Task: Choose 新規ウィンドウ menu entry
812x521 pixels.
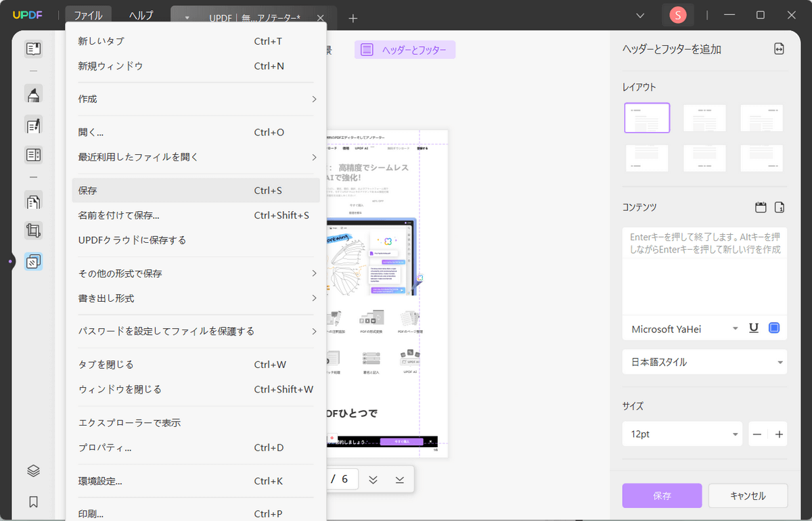Action: coord(196,66)
